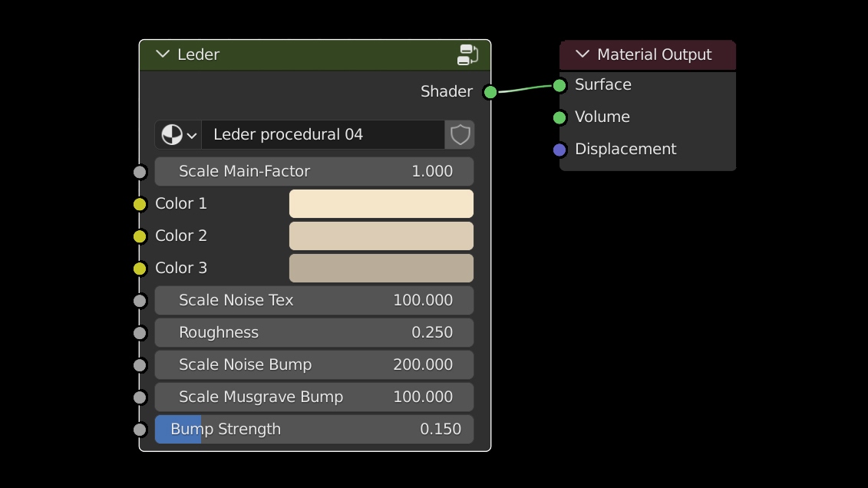This screenshot has width=868, height=488.
Task: Open the Color 3 swatch picker
Action: pos(381,269)
